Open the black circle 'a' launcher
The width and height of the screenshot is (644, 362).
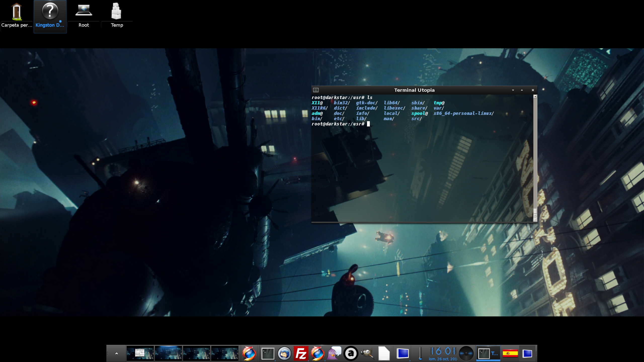pos(351,353)
